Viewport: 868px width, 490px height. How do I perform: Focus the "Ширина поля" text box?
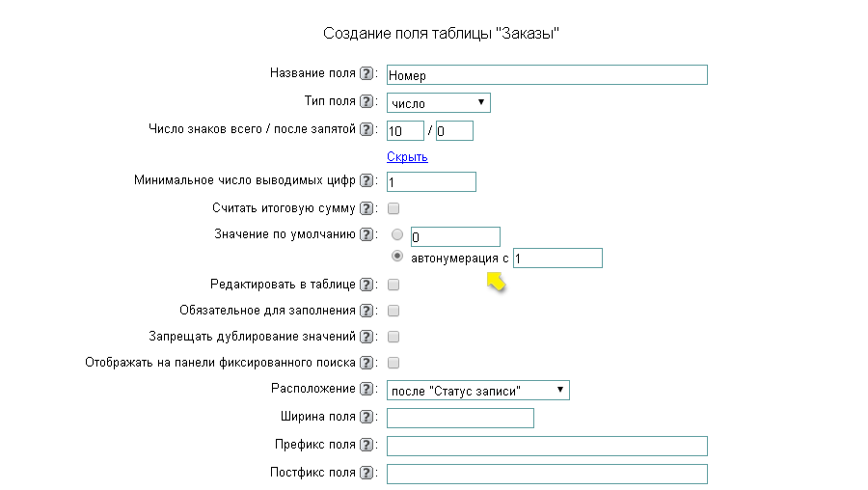pos(460,418)
